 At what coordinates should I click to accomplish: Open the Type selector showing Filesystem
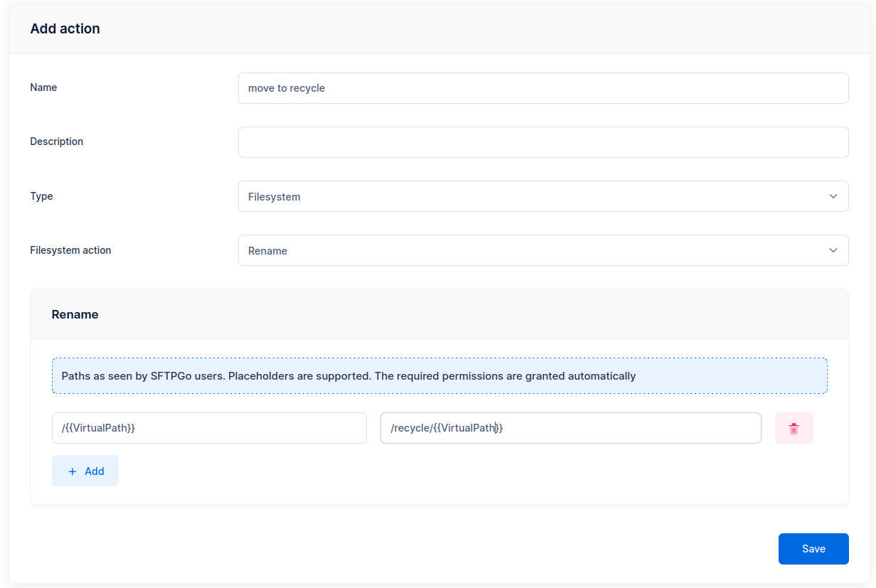pyautogui.click(x=533, y=196)
